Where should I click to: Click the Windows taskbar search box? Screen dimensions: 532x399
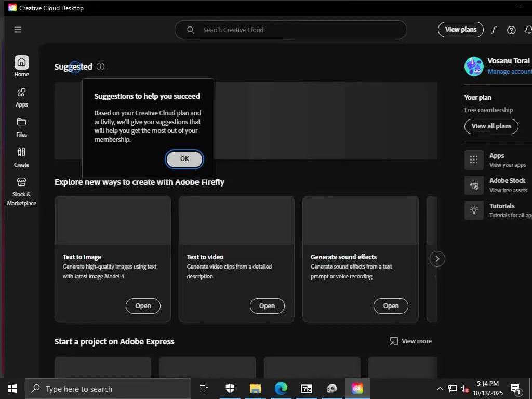(x=108, y=389)
